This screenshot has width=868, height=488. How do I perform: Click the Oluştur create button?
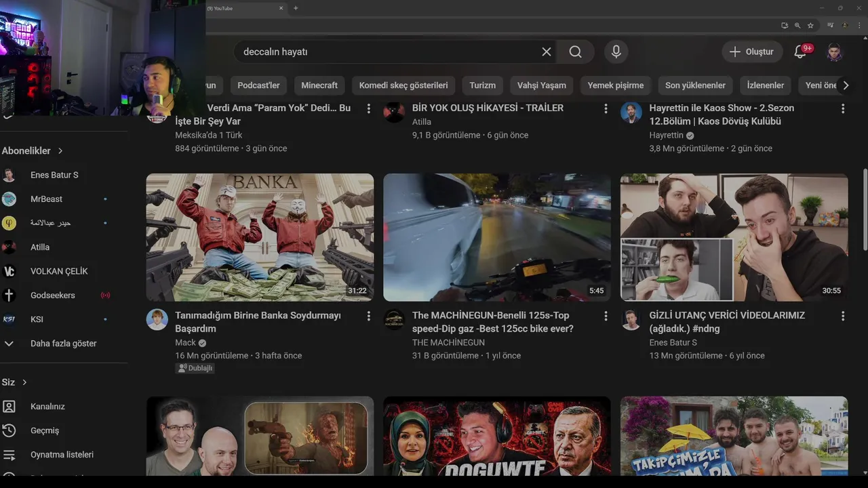(x=751, y=52)
